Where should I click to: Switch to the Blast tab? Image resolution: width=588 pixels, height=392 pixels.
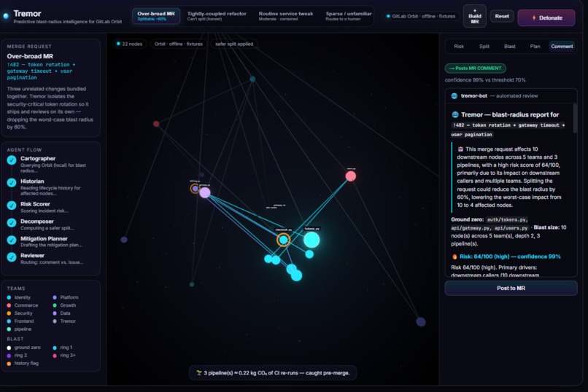(510, 47)
